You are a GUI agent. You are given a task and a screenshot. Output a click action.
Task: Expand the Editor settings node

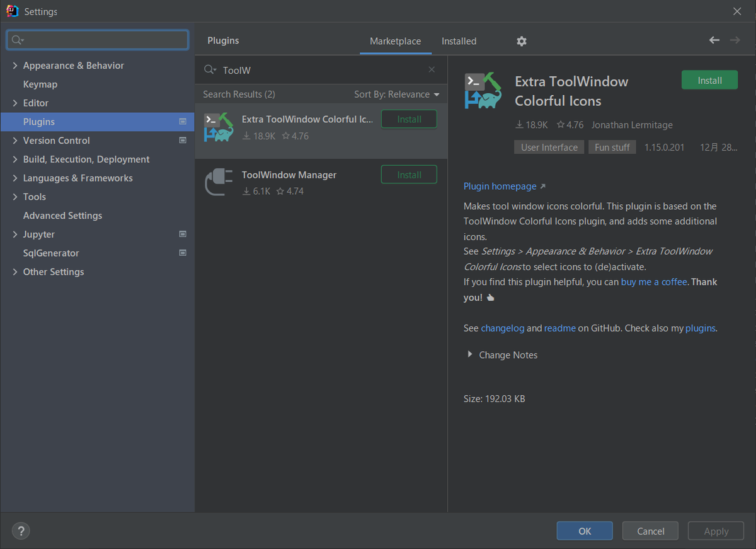click(15, 103)
